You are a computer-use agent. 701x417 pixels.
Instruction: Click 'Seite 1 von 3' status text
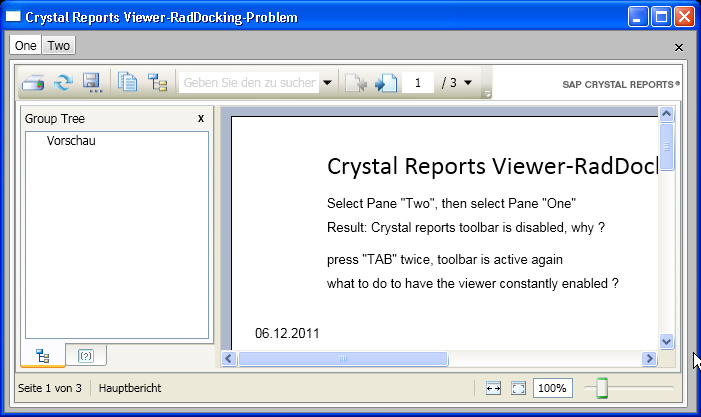click(x=50, y=388)
